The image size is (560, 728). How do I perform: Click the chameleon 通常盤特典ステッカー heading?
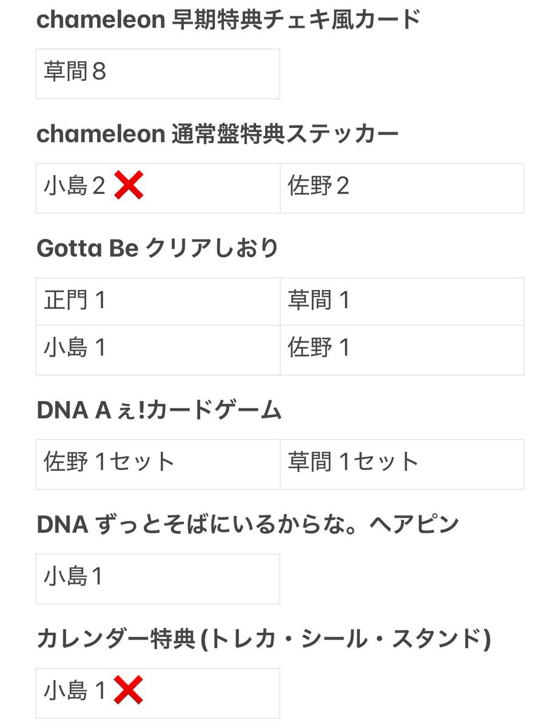point(218,134)
